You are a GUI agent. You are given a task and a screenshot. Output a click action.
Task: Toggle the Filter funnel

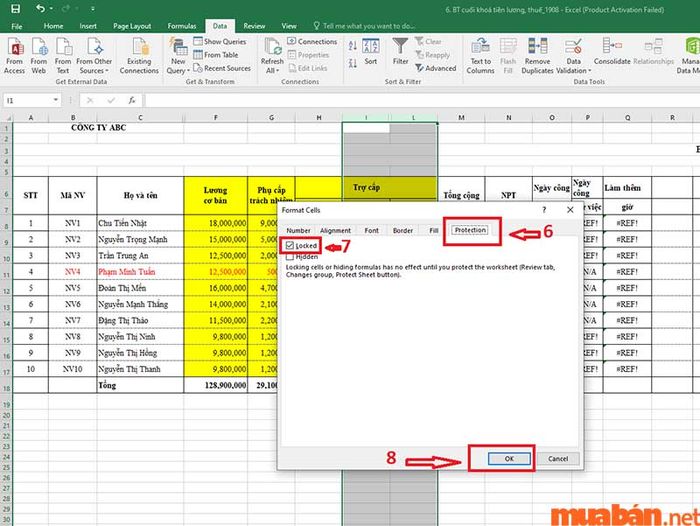(x=400, y=52)
